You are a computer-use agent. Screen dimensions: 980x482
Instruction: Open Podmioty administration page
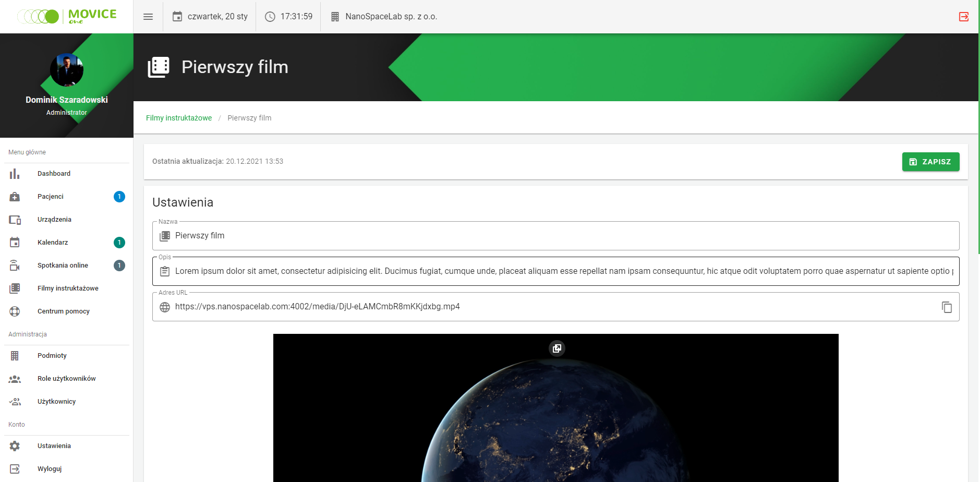(x=52, y=356)
